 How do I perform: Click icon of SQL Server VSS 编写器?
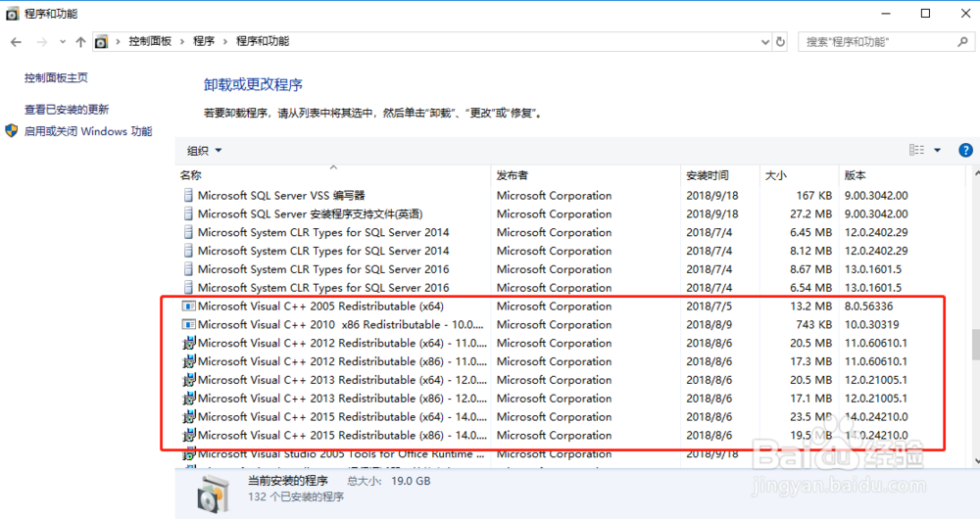pos(188,196)
